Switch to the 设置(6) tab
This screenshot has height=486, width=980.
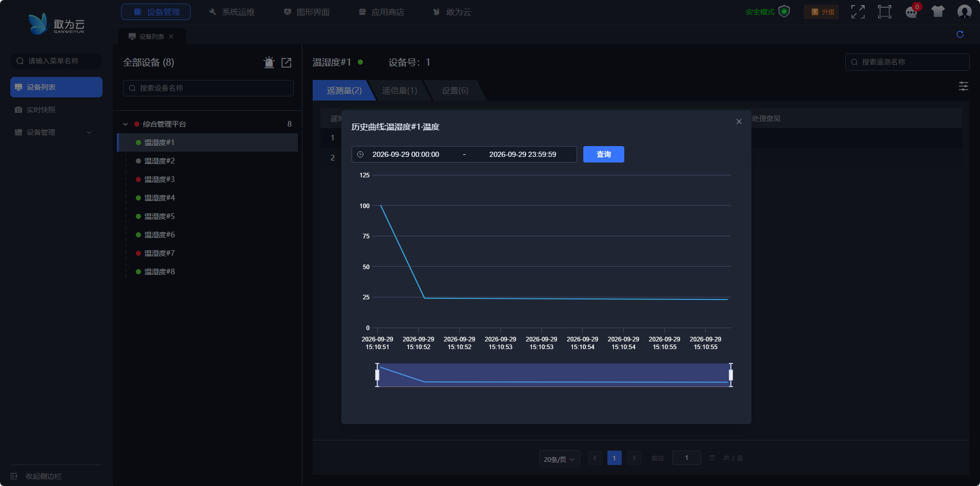pyautogui.click(x=455, y=90)
